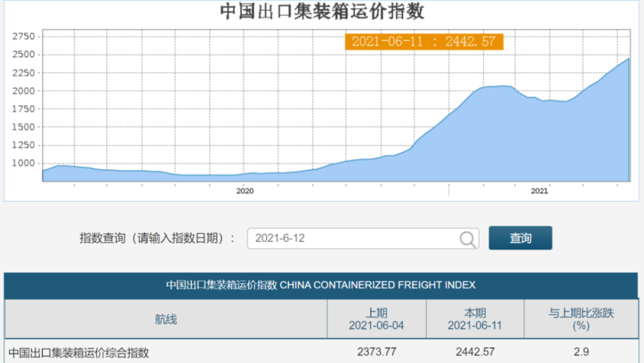644x363 pixels.
Task: Click the previous value 2373.77 cell
Action: [377, 352]
